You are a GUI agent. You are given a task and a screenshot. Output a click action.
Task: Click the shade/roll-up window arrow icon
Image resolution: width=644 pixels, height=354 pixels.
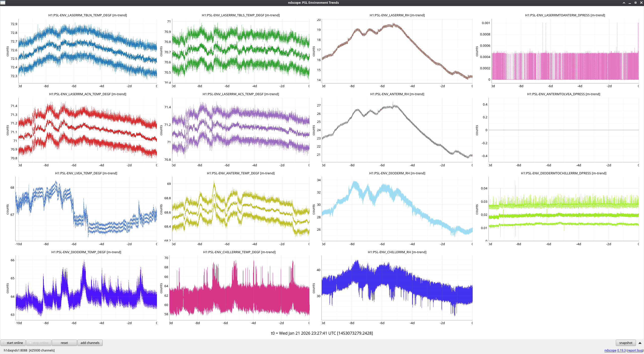pos(624,3)
